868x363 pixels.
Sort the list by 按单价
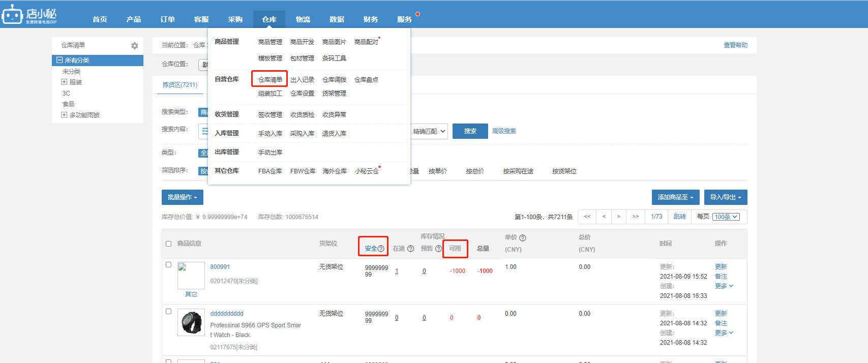(x=438, y=171)
